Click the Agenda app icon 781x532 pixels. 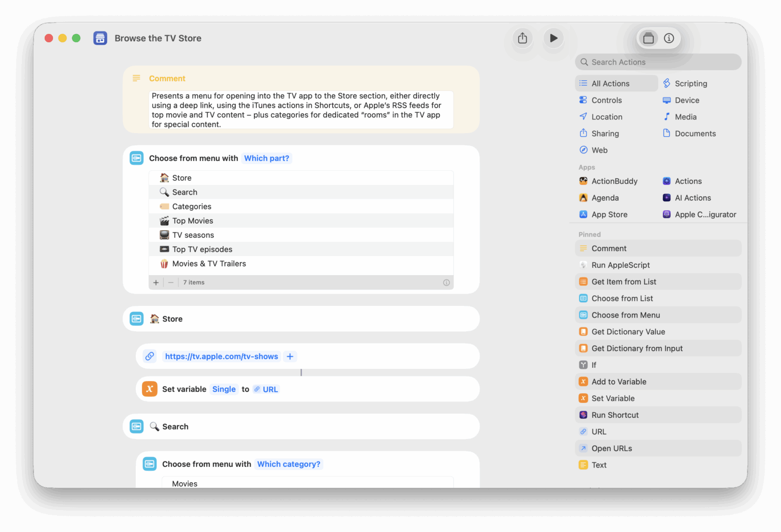click(x=583, y=198)
